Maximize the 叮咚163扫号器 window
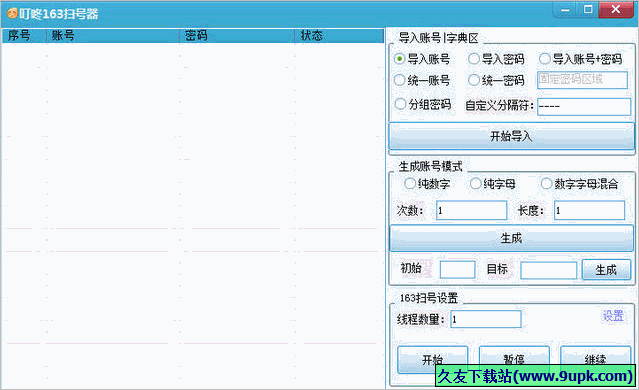 point(588,10)
